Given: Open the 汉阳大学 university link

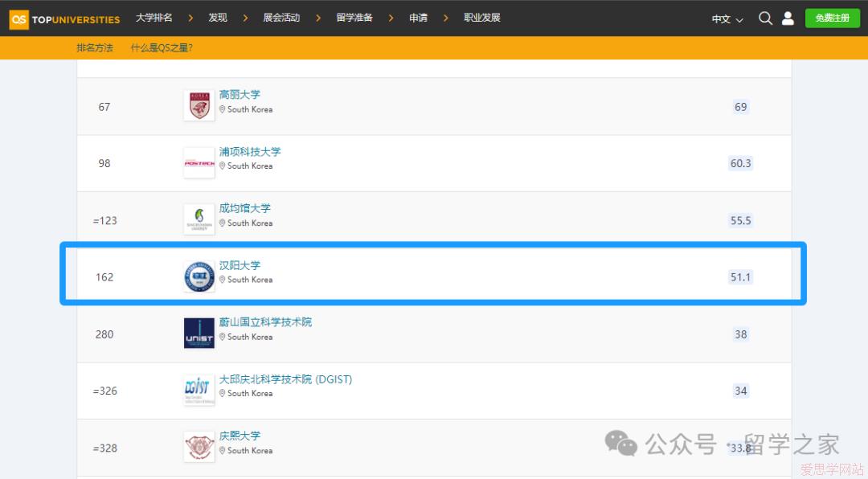Looking at the screenshot, I should (240, 265).
